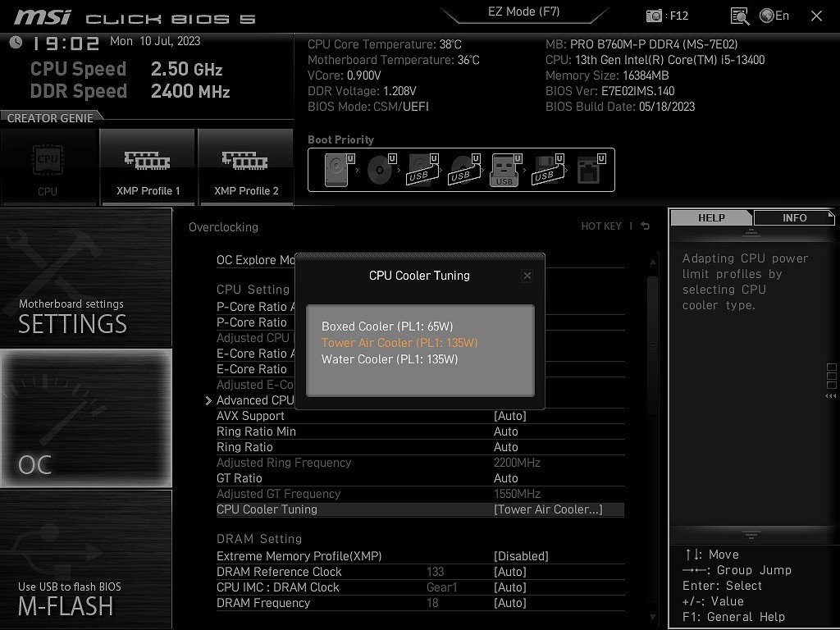Switch to EZ Mode (F7)
The width and height of the screenshot is (840, 630).
point(523,11)
